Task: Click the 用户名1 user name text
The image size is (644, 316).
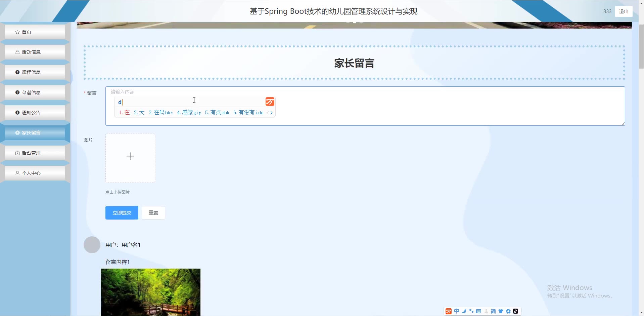Action: (131, 245)
